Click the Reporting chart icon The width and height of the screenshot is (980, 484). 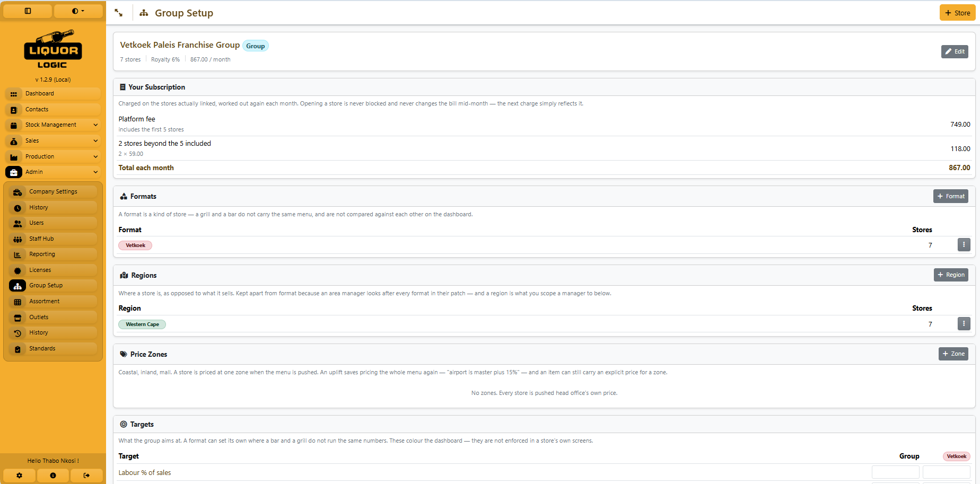17,254
